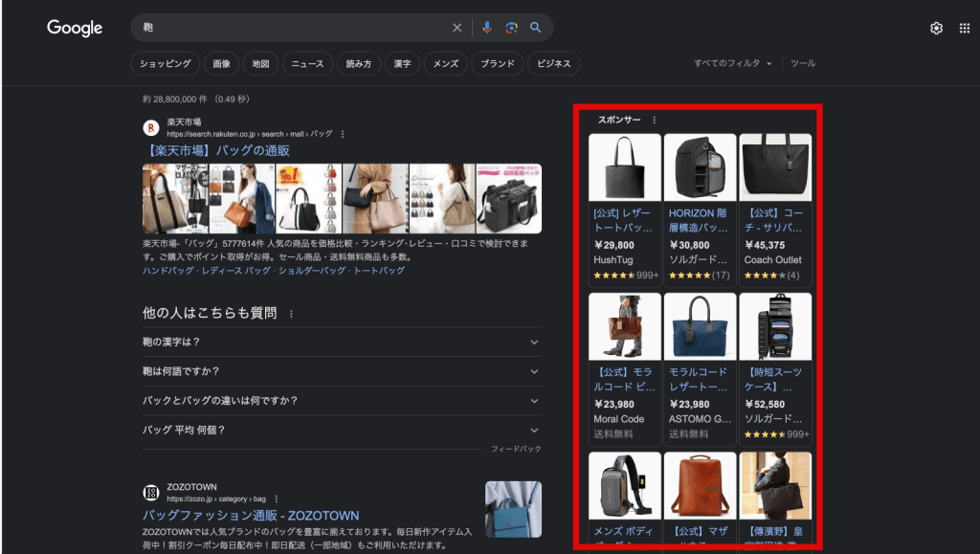
Task: Click the ZOZOTOWN site name text
Action: [191, 487]
